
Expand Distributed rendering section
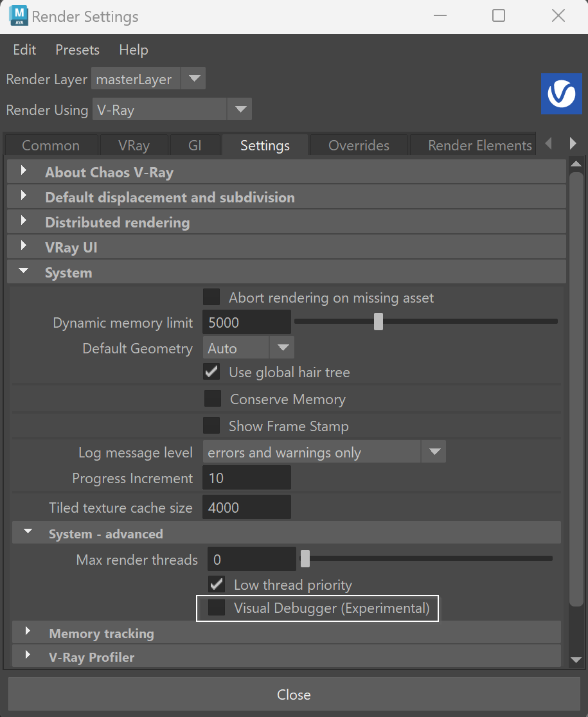click(x=286, y=222)
